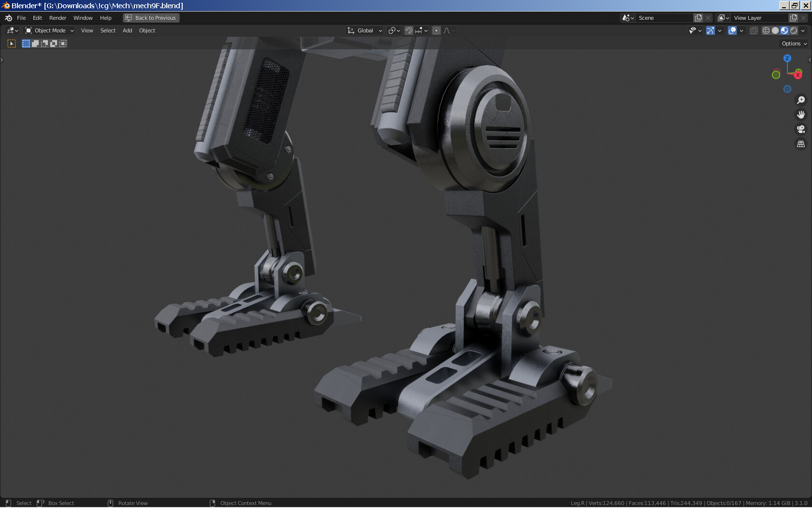Click the new scene copy icon beside Scene
The image size is (812, 508).
(697, 17)
